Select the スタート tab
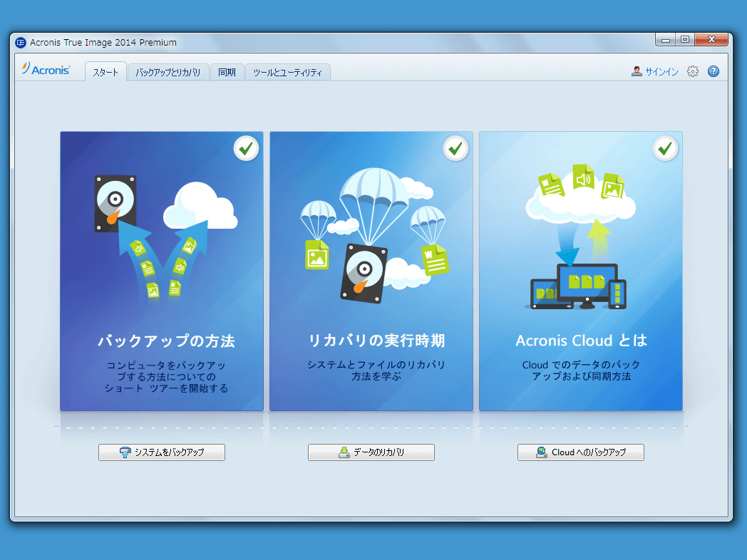 (x=105, y=73)
